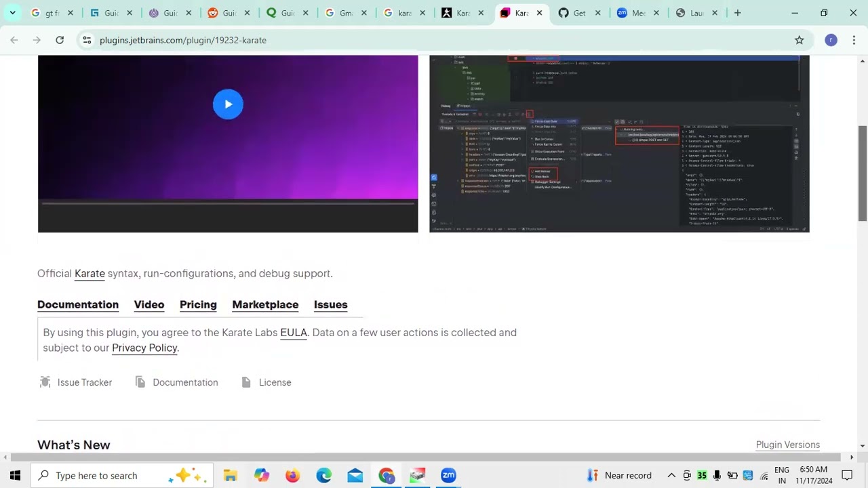Viewport: 868px width, 488px height.
Task: Click the Issue Tracker bug icon
Action: click(x=45, y=382)
